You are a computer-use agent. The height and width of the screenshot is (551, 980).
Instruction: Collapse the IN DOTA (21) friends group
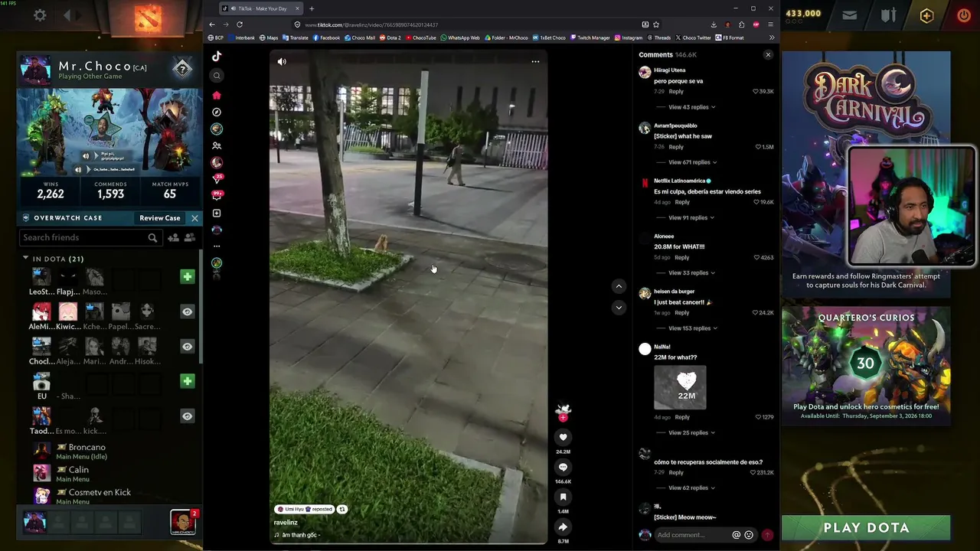tap(25, 259)
